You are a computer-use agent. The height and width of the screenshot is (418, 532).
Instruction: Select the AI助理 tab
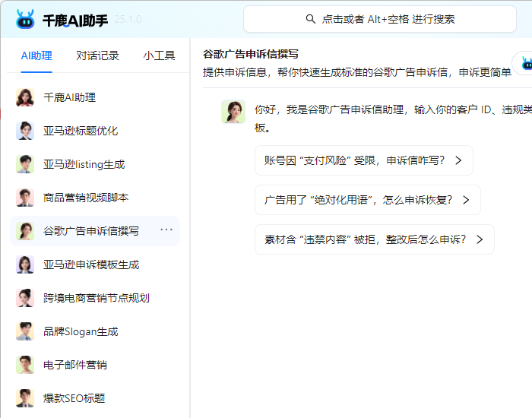pyautogui.click(x=36, y=55)
